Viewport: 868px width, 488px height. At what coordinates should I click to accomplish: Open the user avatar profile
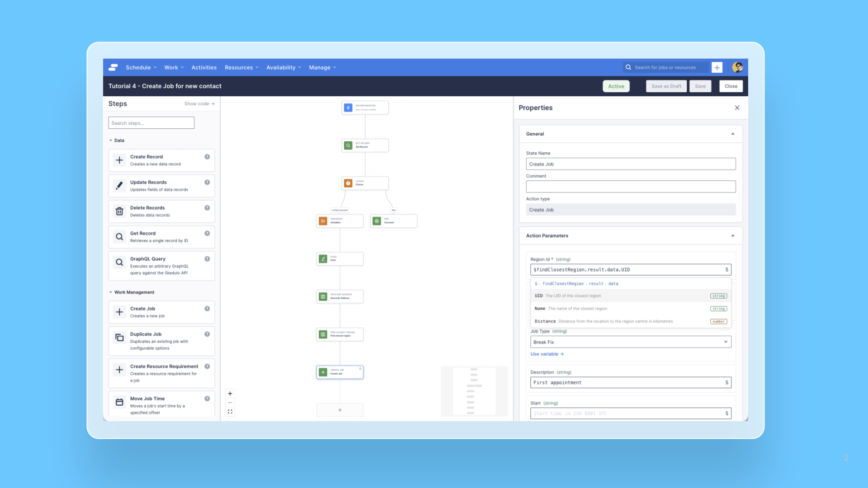[x=737, y=67]
